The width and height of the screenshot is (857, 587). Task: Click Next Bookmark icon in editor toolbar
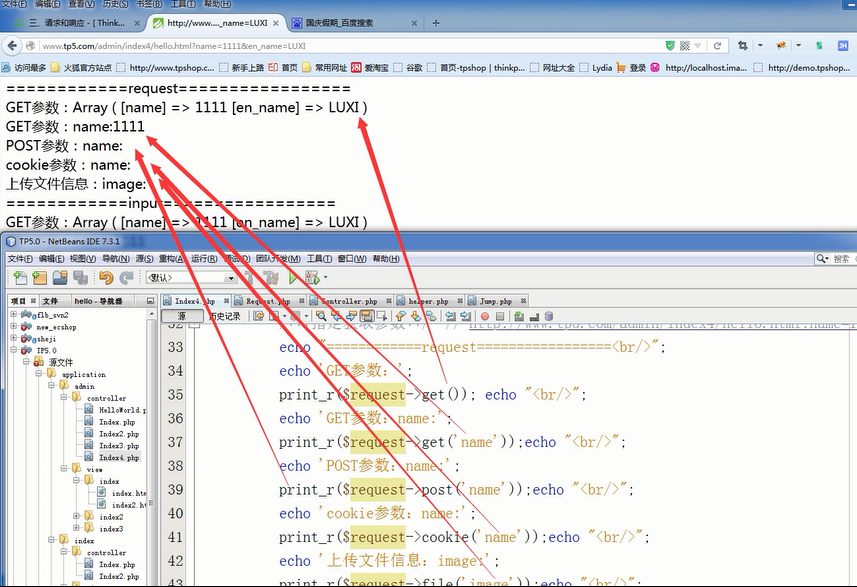point(416,316)
